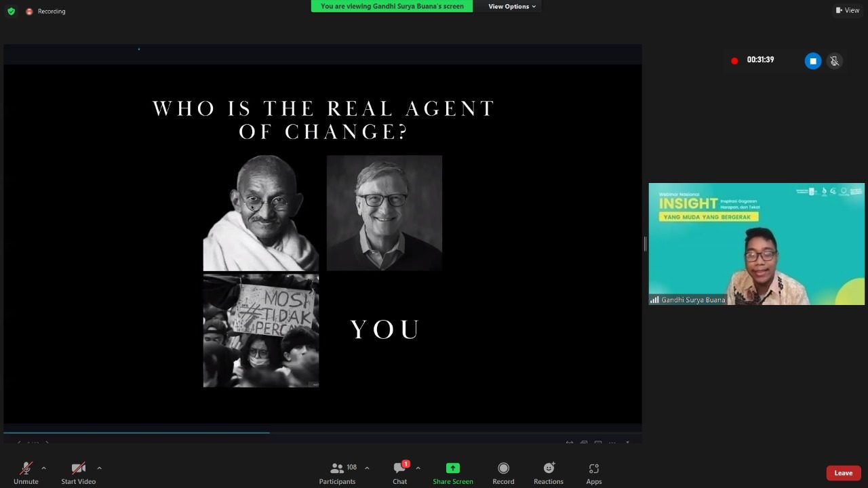Open the View layout button at top right
868x488 pixels.
[847, 10]
